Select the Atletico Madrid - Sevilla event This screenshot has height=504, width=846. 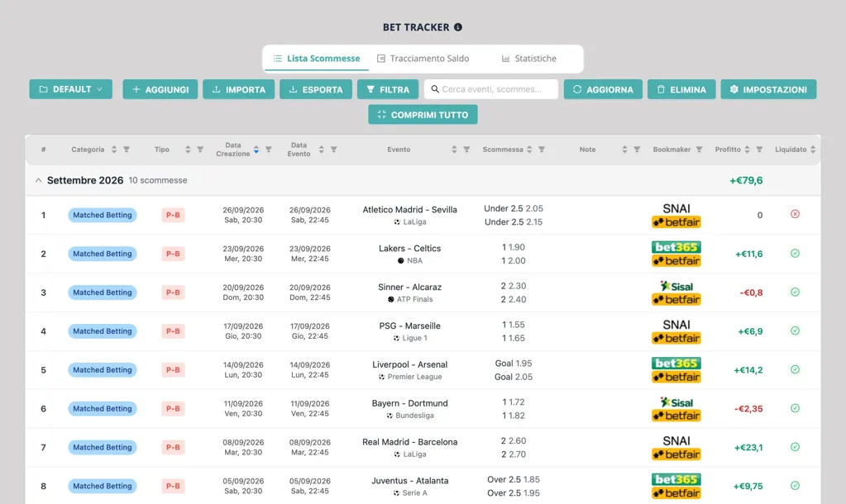tap(410, 210)
